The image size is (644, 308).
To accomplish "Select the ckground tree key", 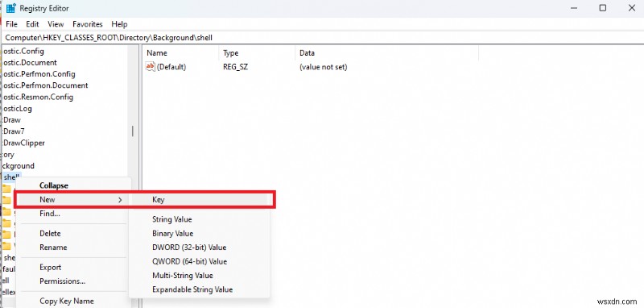I will (19, 166).
